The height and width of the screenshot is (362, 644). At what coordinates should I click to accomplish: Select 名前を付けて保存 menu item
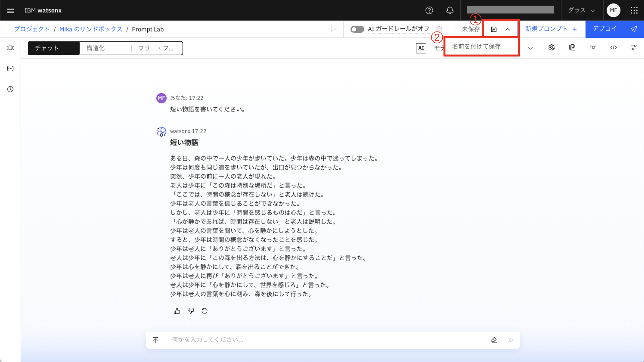[x=476, y=46]
